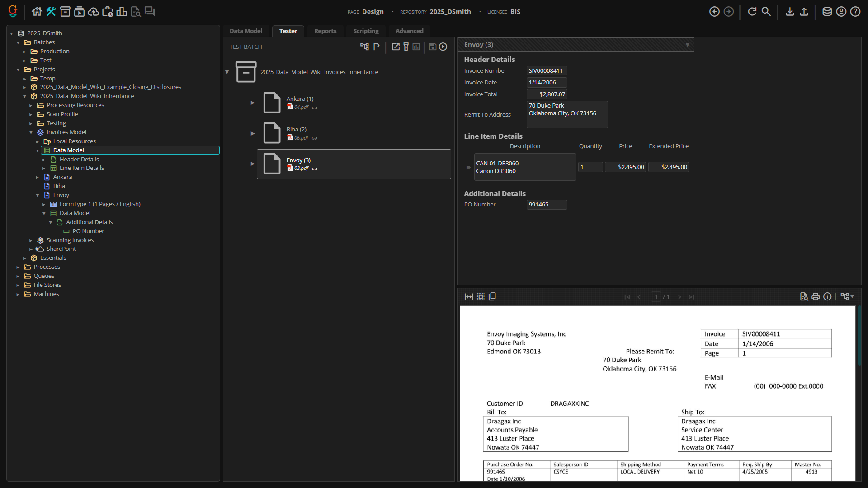The height and width of the screenshot is (488, 868).
Task: Open the Home page icon
Action: [x=37, y=12]
